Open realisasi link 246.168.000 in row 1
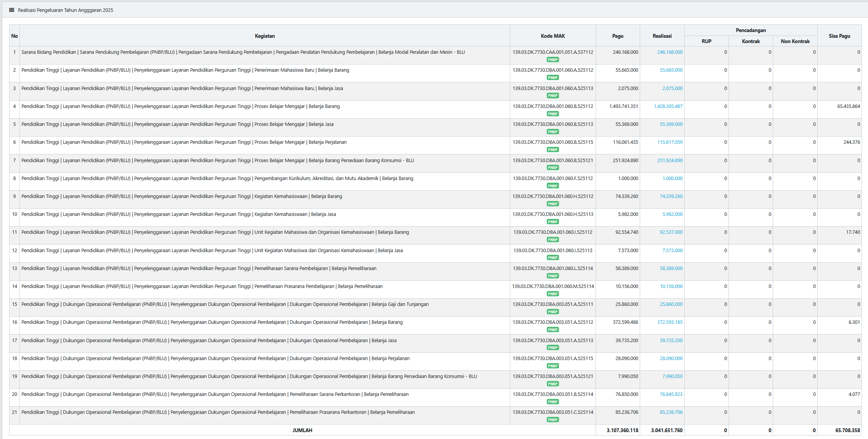868x439 pixels. pyautogui.click(x=669, y=52)
